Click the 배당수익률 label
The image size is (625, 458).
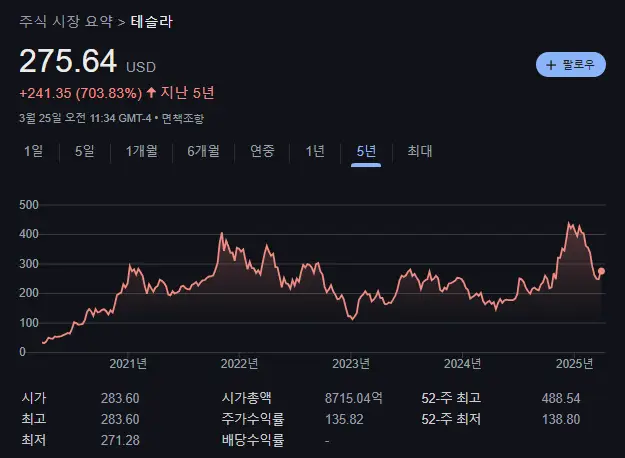(x=253, y=440)
